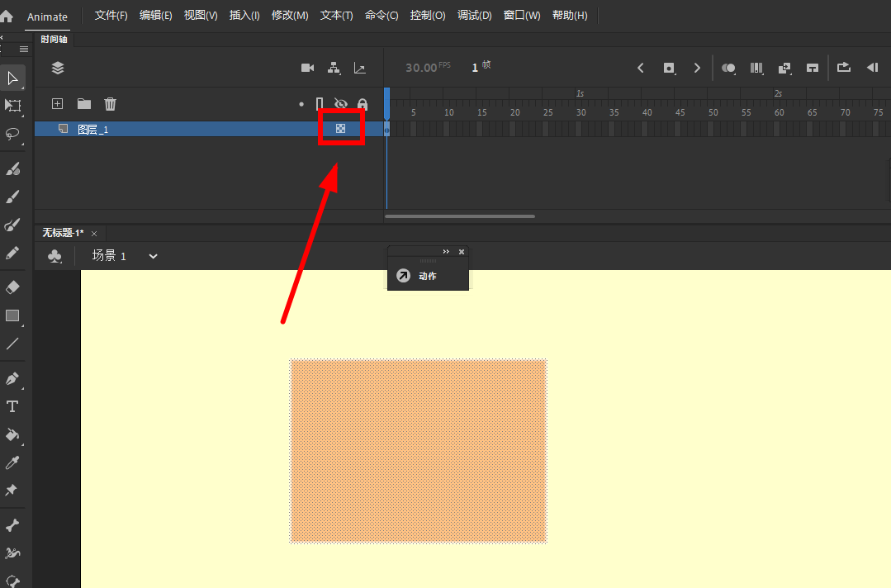Select the Pen tool
The height and width of the screenshot is (588, 891).
click(x=12, y=378)
